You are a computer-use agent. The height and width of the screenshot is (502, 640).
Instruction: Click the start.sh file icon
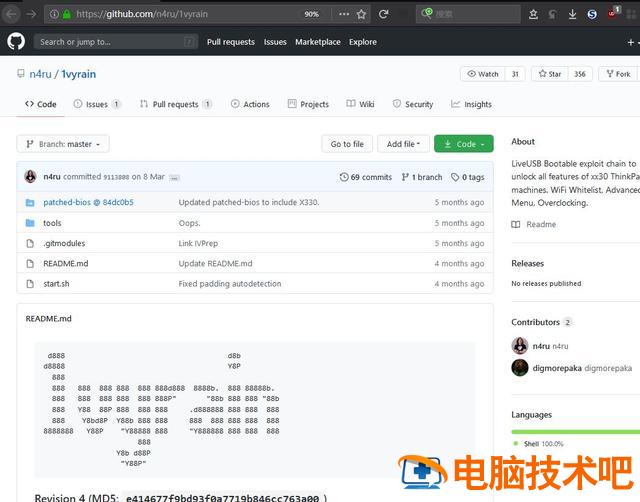click(x=30, y=284)
